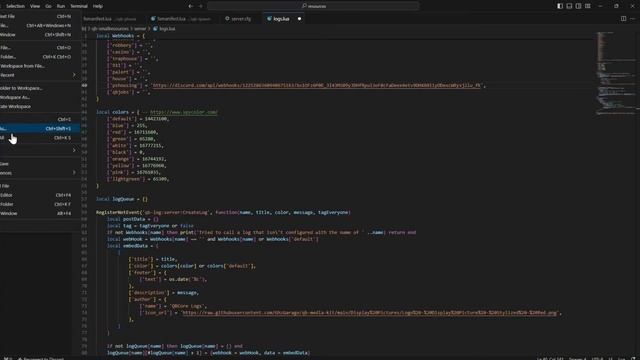Toggle bottom panel layout icon
This screenshot has width=640, height=360.
(569, 6)
